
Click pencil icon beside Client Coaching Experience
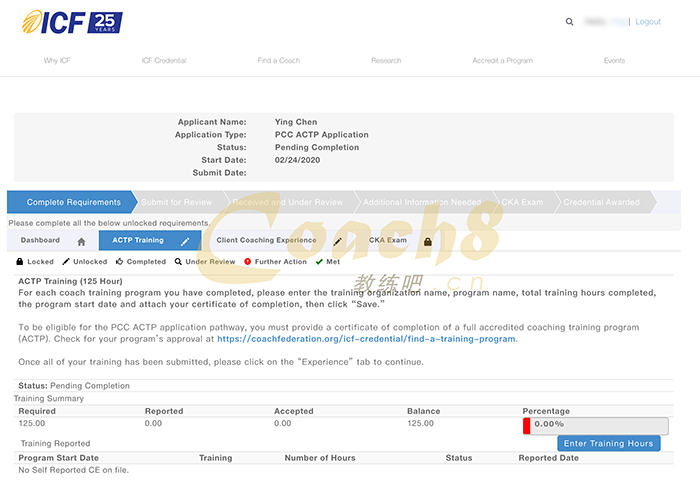[338, 242]
